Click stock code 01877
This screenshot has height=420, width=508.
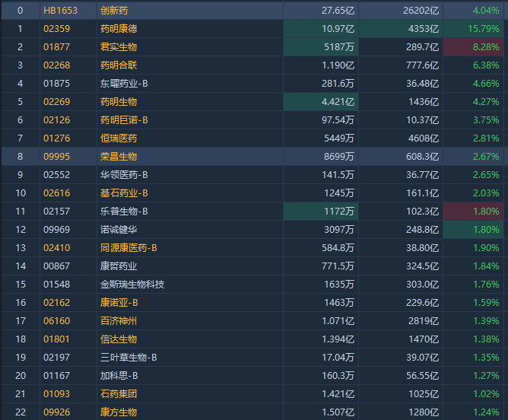57,47
